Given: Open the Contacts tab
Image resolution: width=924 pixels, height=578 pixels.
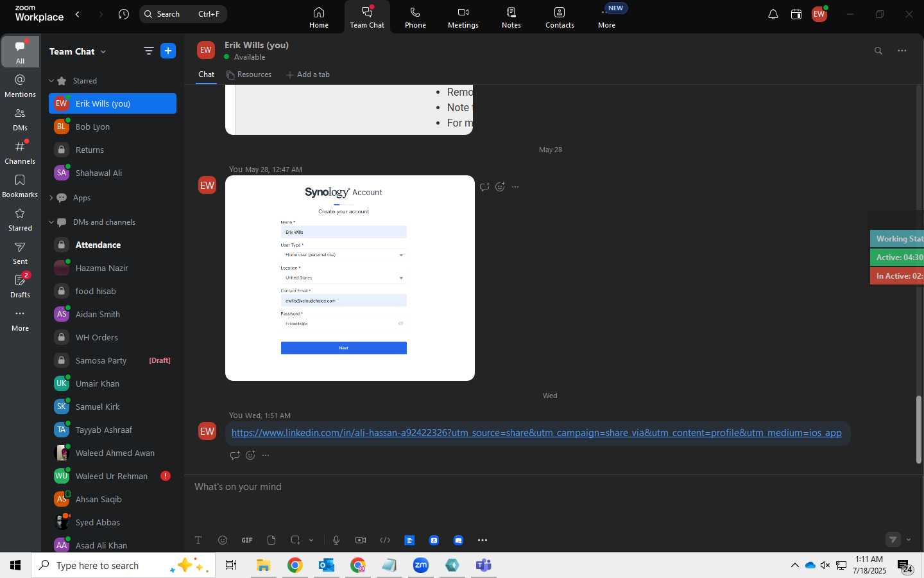Looking at the screenshot, I should click(560, 17).
